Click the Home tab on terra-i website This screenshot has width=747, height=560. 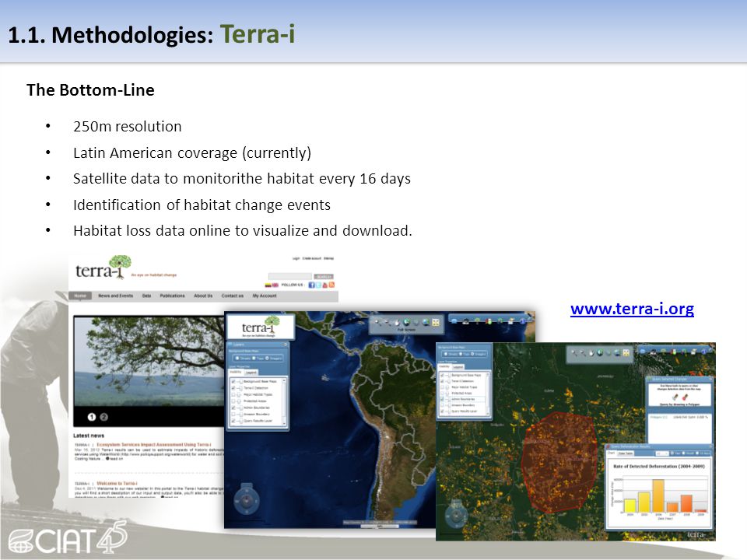tap(80, 296)
